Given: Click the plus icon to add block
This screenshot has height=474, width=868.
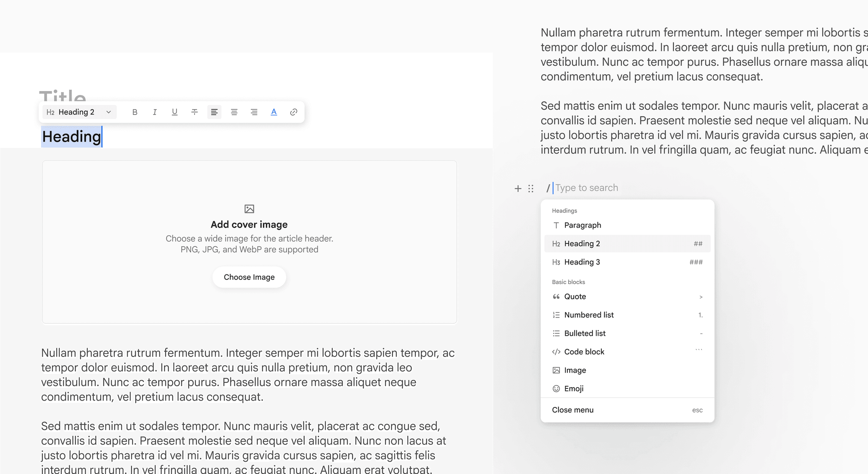Looking at the screenshot, I should tap(518, 189).
